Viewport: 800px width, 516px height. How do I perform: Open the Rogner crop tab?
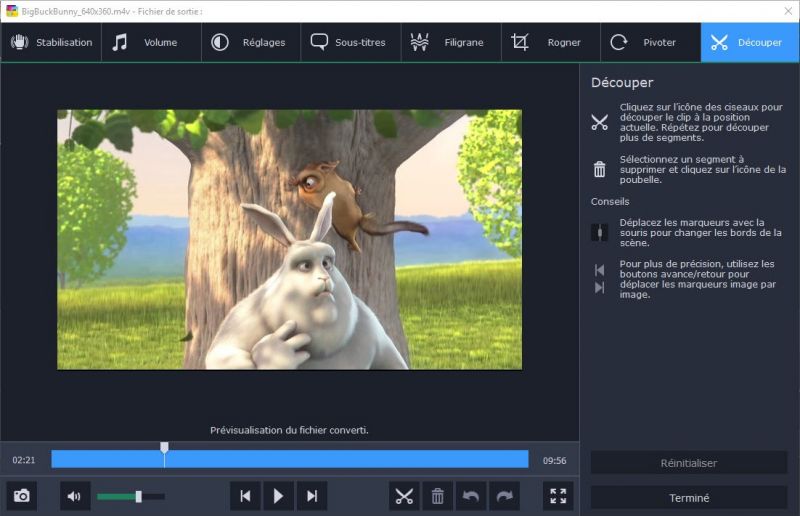tap(551, 42)
